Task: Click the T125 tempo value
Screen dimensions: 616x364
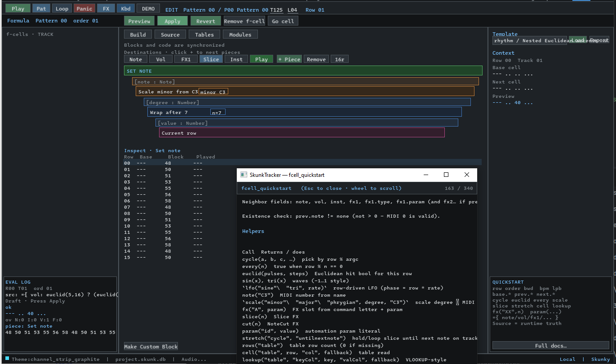Action: click(x=277, y=10)
